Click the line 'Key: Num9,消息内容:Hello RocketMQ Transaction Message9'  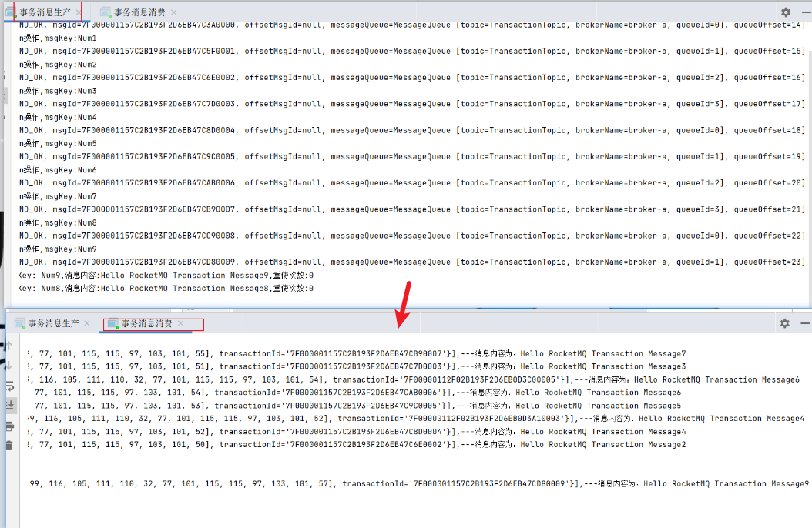[166, 276]
